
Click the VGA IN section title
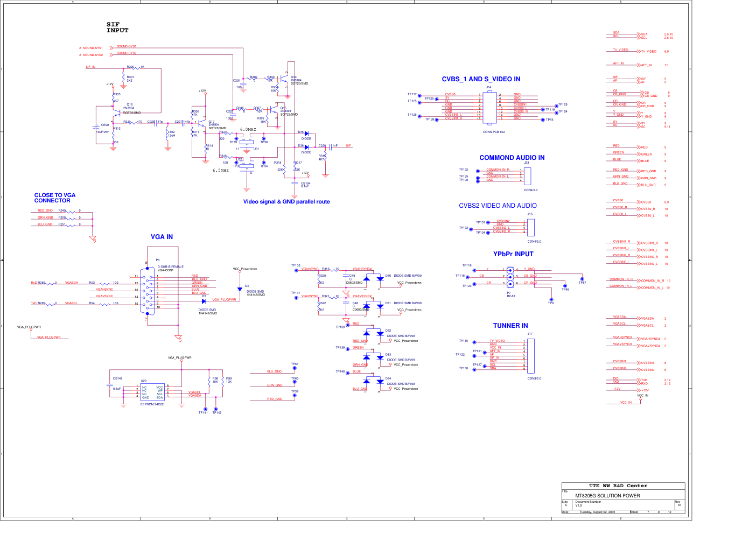pos(162,237)
